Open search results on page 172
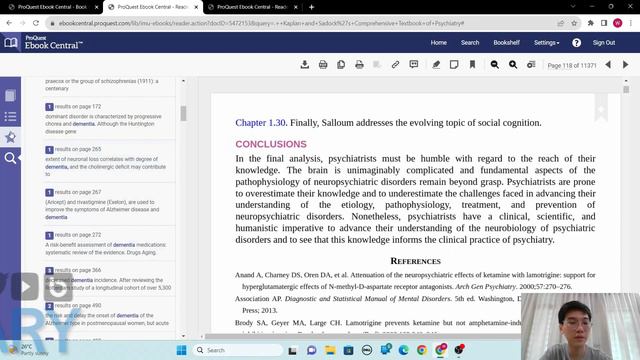The width and height of the screenshot is (640, 360). coord(78,107)
